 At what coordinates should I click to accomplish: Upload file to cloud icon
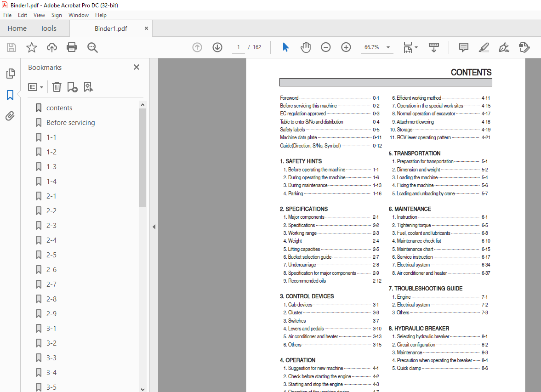52,47
